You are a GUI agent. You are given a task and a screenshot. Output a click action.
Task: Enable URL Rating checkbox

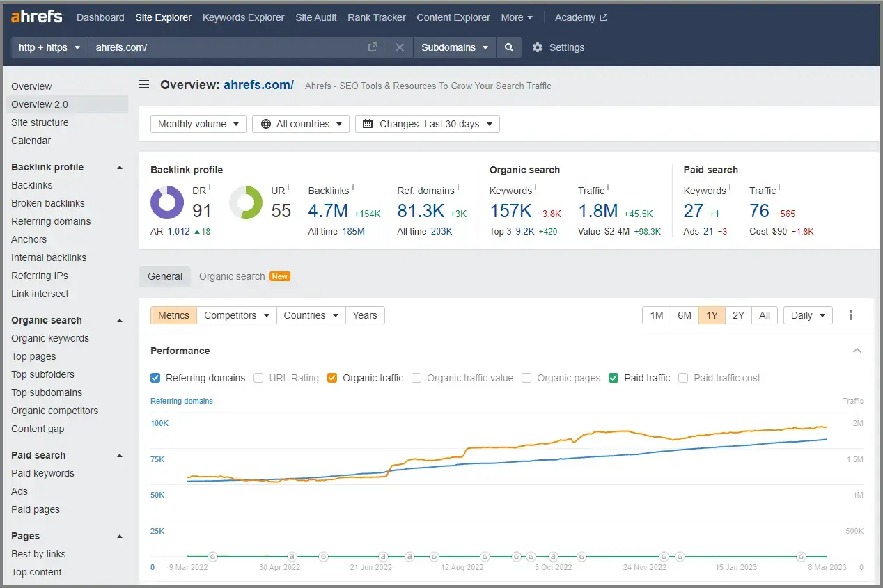pos(258,378)
